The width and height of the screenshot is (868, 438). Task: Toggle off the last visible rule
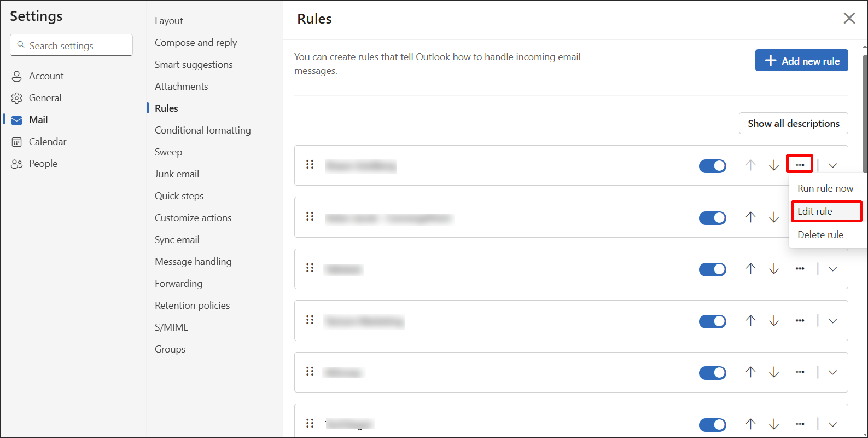[712, 424]
